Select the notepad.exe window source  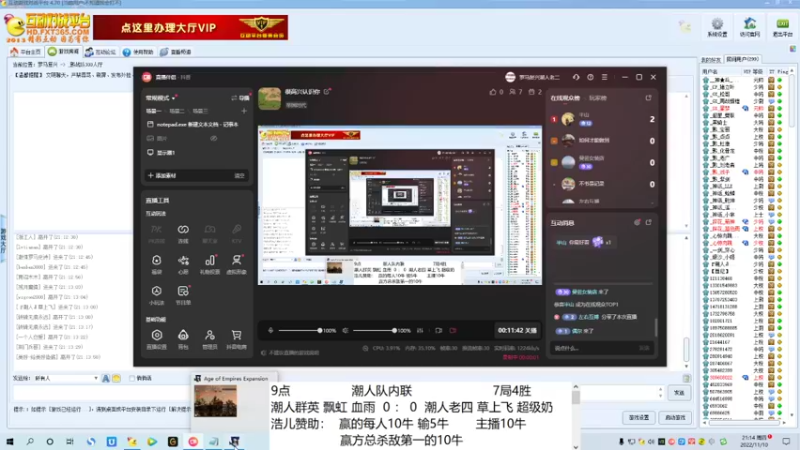pos(196,124)
